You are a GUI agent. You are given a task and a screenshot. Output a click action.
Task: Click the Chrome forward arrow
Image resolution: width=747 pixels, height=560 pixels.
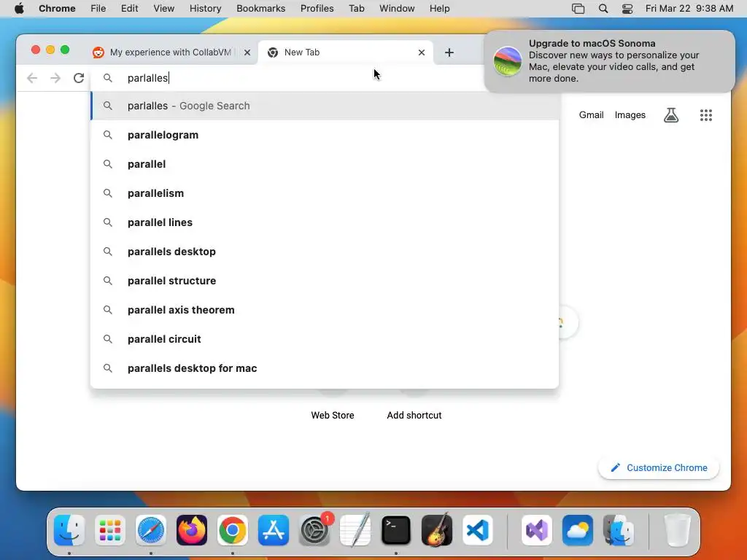tap(55, 78)
